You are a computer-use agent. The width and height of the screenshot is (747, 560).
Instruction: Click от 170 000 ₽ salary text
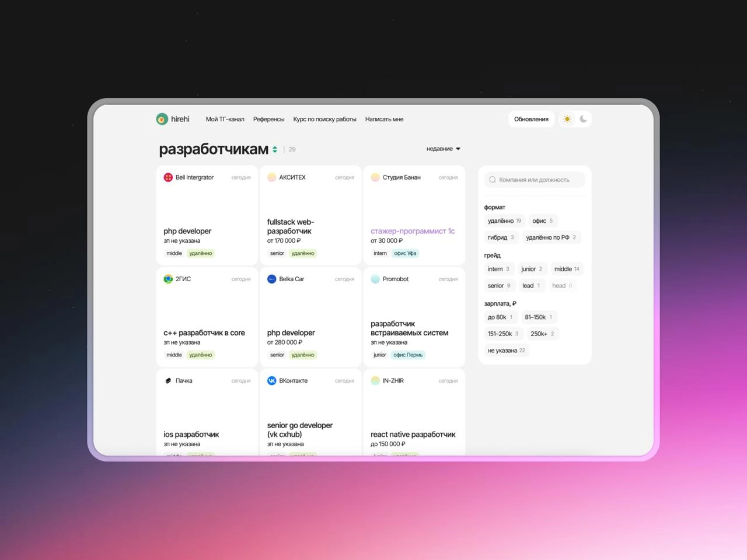(x=284, y=240)
